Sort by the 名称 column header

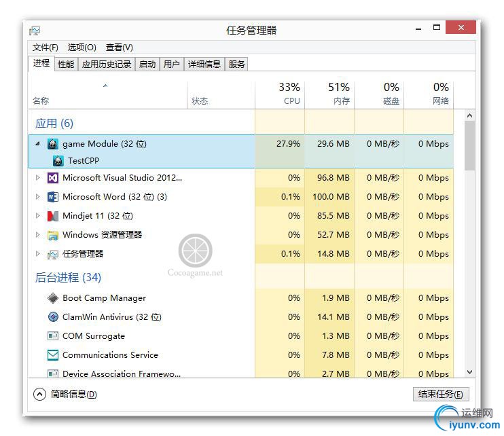108,95
